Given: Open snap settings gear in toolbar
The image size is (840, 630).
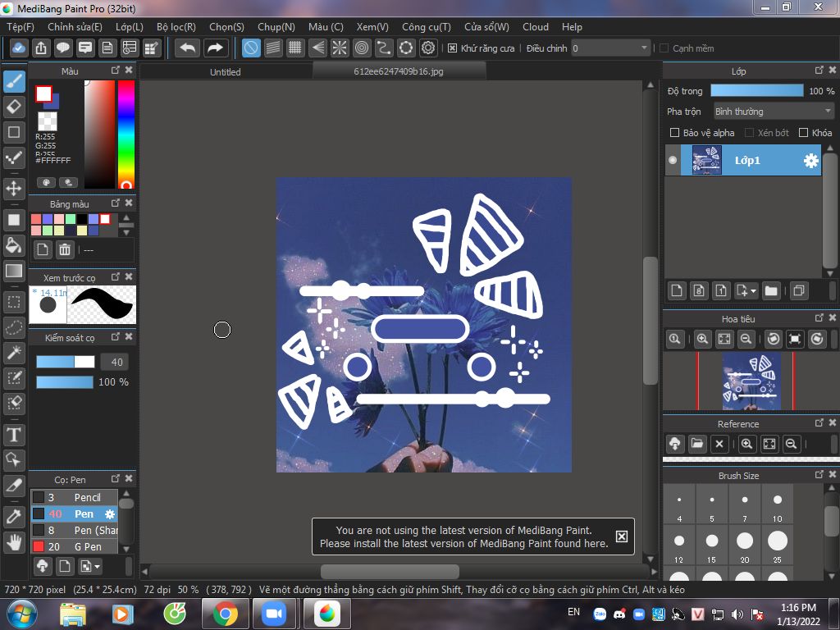Looking at the screenshot, I should pyautogui.click(x=428, y=48).
